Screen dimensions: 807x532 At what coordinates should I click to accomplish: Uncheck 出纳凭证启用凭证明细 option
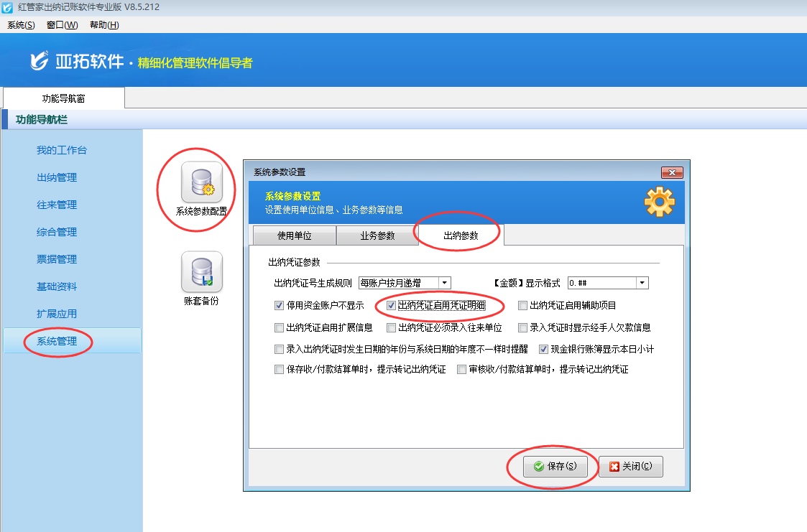391,306
